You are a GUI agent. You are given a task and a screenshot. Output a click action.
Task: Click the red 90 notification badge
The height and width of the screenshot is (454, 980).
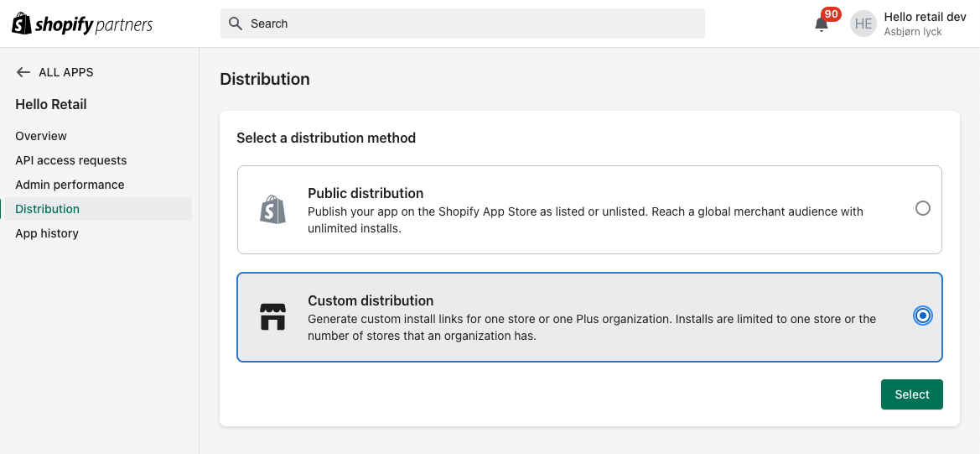point(831,14)
